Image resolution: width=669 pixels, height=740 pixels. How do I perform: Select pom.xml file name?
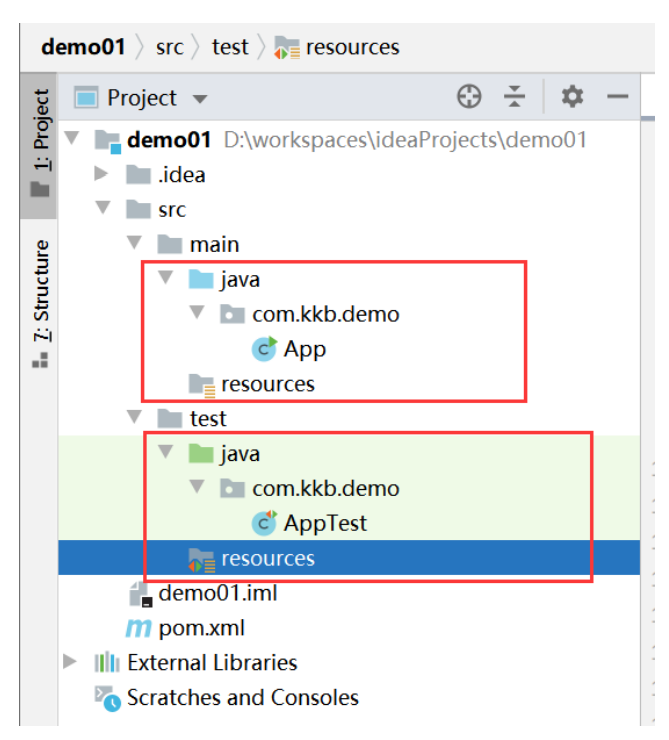click(x=202, y=629)
